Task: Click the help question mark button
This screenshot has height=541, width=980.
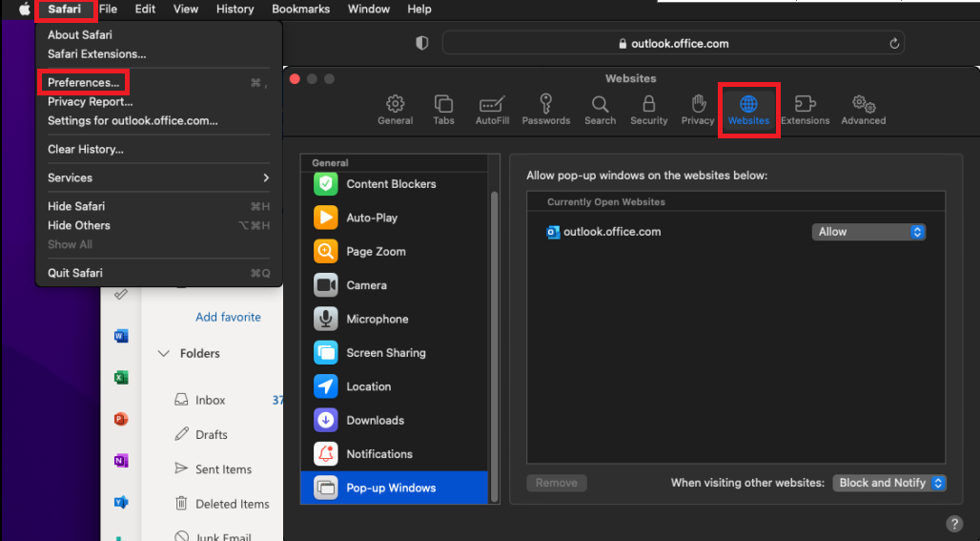Action: click(953, 524)
